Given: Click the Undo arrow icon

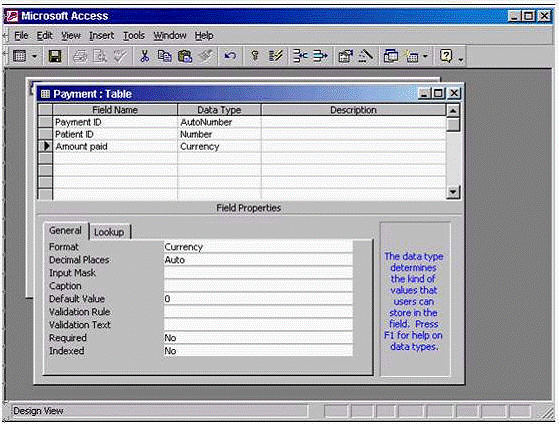Looking at the screenshot, I should (x=230, y=56).
